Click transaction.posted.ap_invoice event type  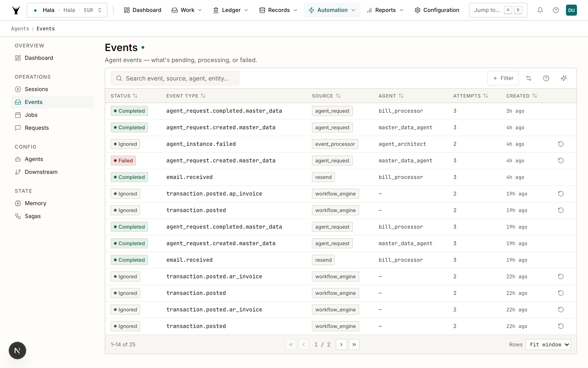[x=214, y=194]
